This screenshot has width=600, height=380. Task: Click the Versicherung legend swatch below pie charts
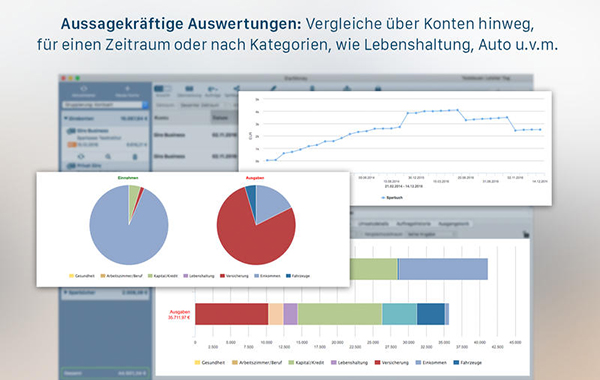click(x=222, y=276)
